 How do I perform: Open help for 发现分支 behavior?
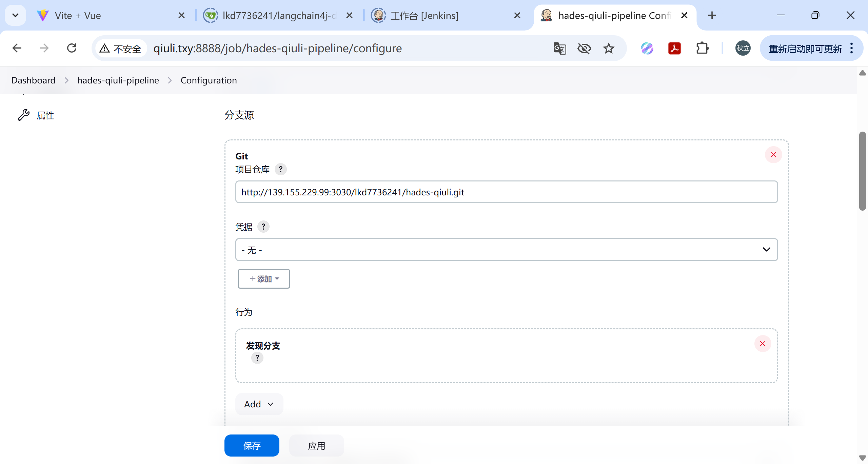(x=257, y=358)
